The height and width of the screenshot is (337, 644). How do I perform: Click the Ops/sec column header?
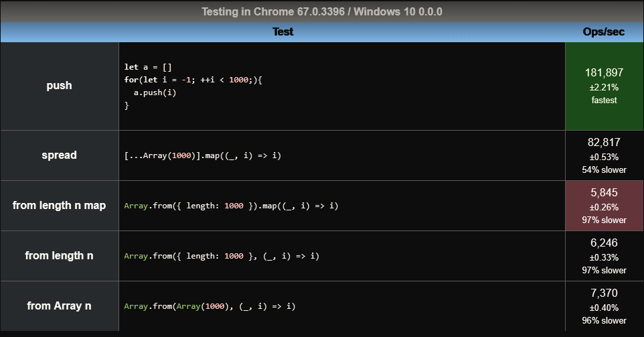[x=604, y=32]
